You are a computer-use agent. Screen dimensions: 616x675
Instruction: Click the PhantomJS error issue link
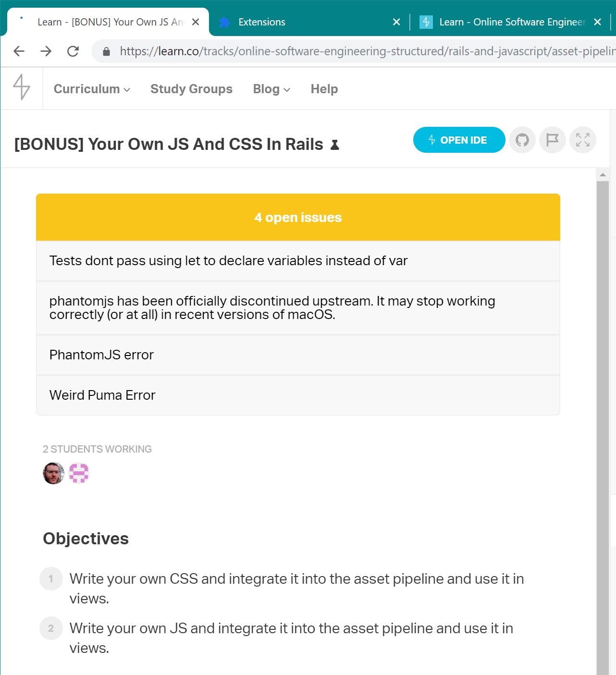point(101,355)
